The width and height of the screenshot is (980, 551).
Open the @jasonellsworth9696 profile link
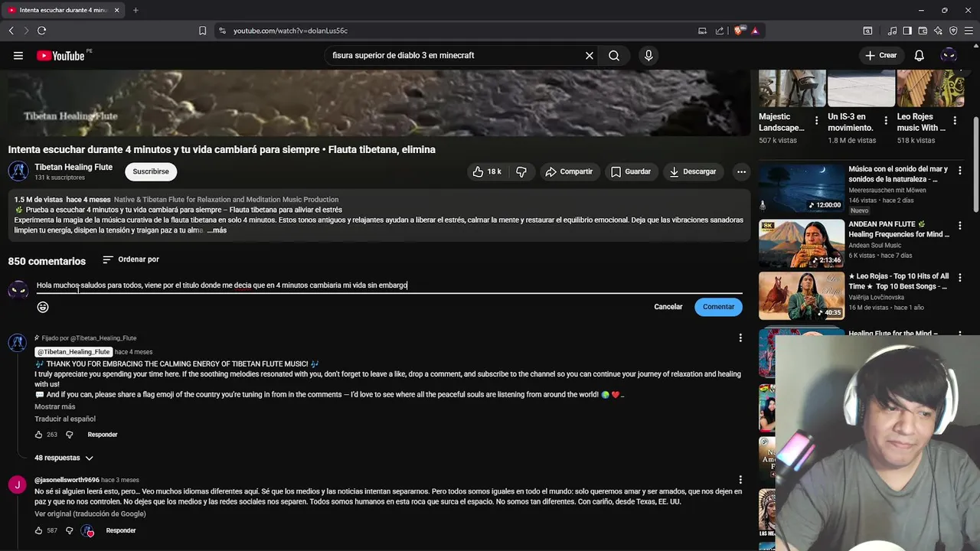tap(67, 480)
